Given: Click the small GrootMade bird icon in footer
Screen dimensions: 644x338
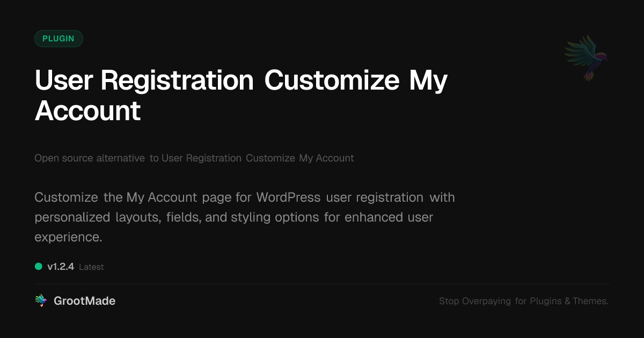Looking at the screenshot, I should (x=41, y=301).
